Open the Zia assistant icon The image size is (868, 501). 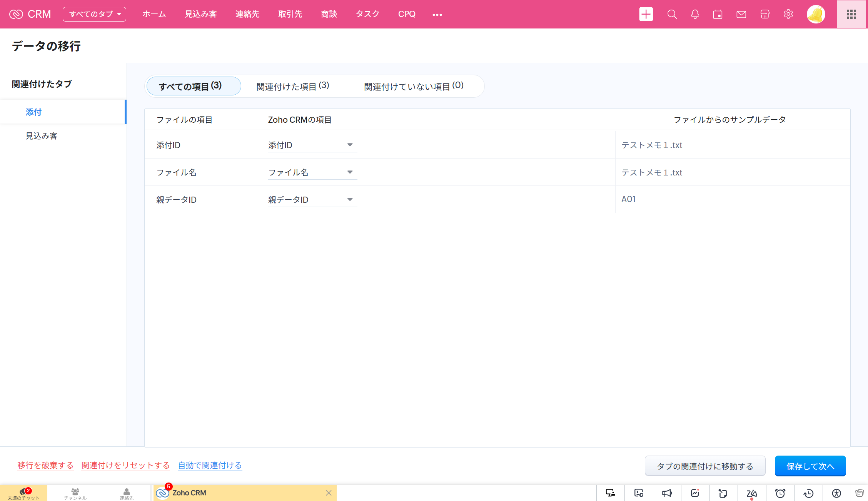751,493
